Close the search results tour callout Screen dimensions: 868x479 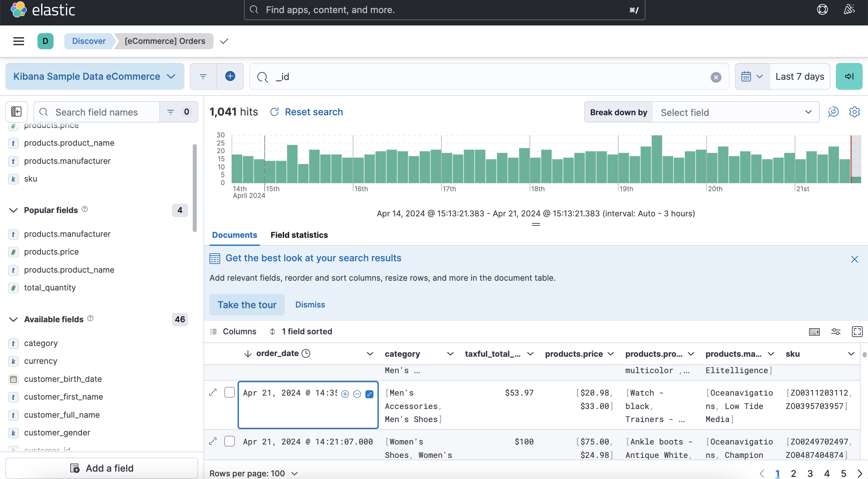tap(854, 259)
